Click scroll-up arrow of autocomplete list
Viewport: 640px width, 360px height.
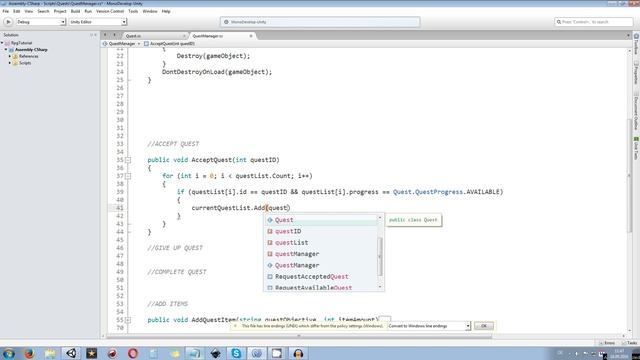[380, 218]
